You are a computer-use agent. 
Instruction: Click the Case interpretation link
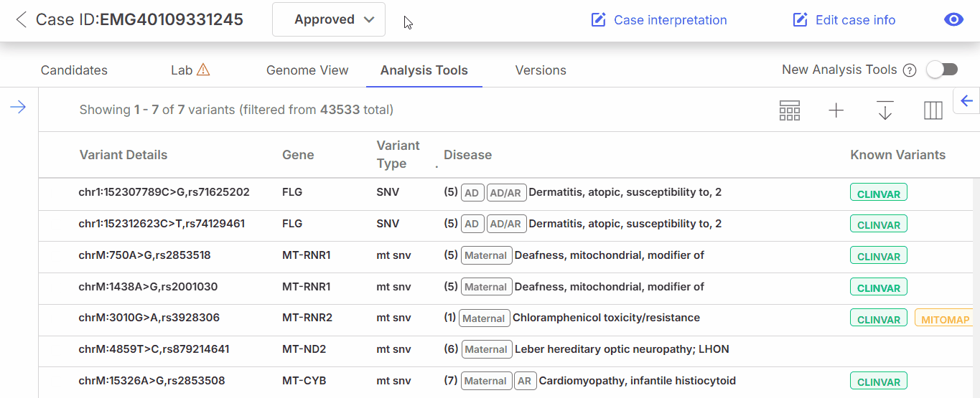658,20
